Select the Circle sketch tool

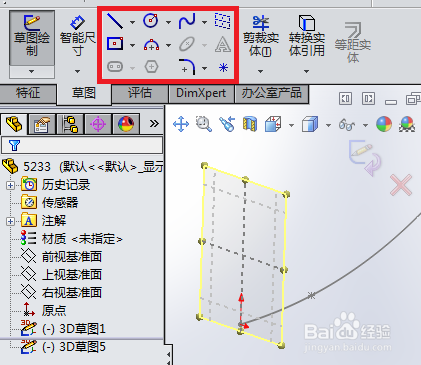151,21
